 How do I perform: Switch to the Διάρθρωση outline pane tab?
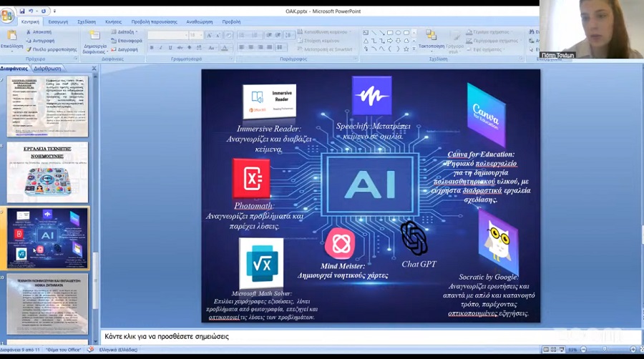pos(48,69)
